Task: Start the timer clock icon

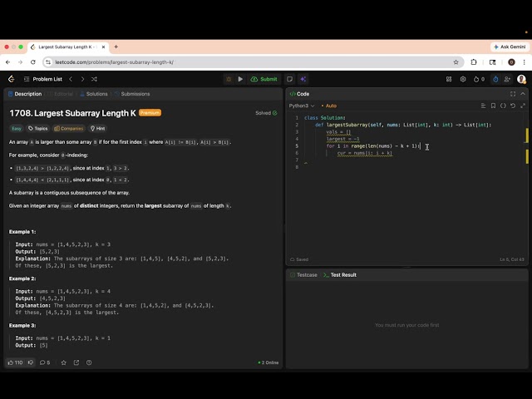Action: coord(495,79)
